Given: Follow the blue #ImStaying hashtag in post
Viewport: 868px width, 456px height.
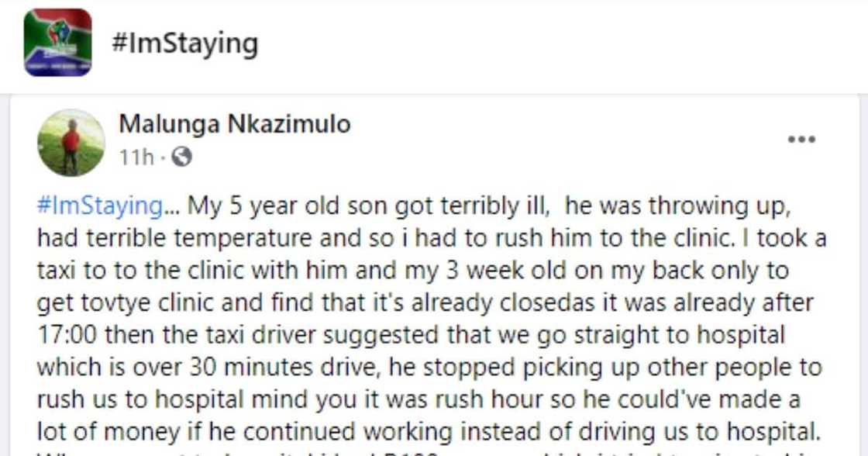Looking at the screenshot, I should pos(99,206).
